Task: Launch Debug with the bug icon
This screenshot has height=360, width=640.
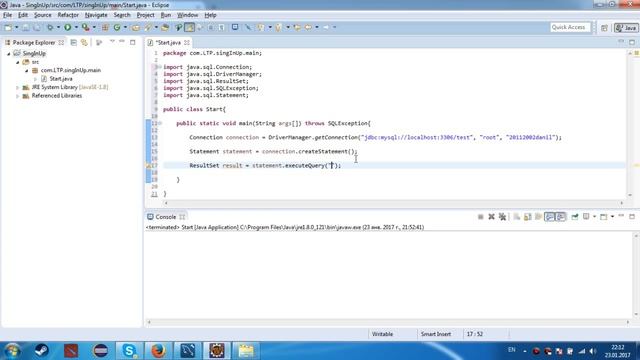Action: point(50,27)
